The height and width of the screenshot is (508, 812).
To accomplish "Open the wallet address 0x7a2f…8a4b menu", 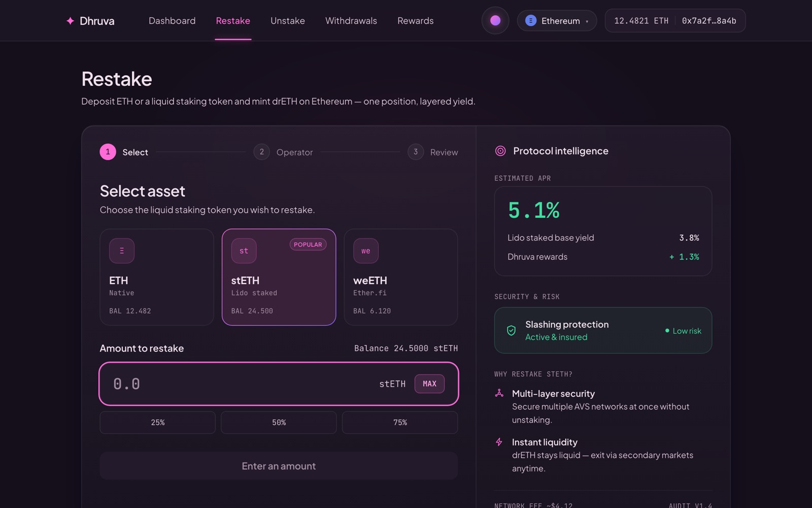I will tap(709, 21).
